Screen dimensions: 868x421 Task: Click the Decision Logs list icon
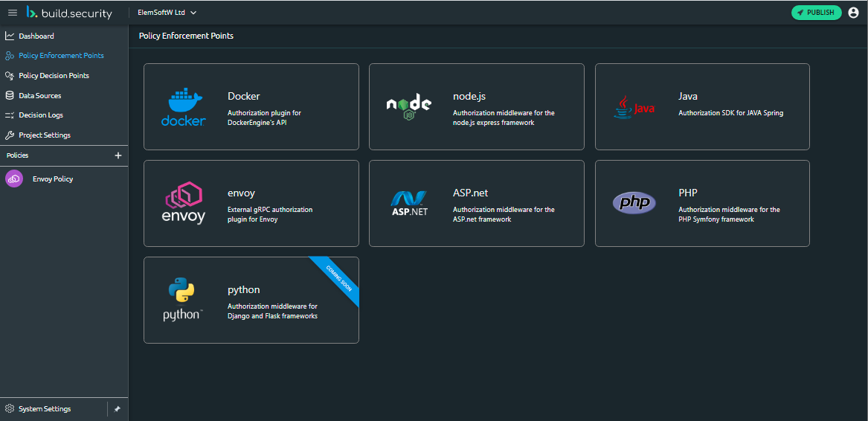[10, 115]
